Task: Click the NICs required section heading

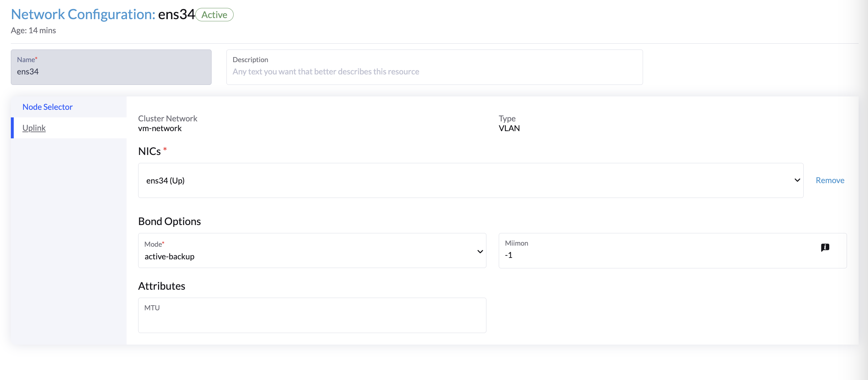Action: (x=150, y=151)
